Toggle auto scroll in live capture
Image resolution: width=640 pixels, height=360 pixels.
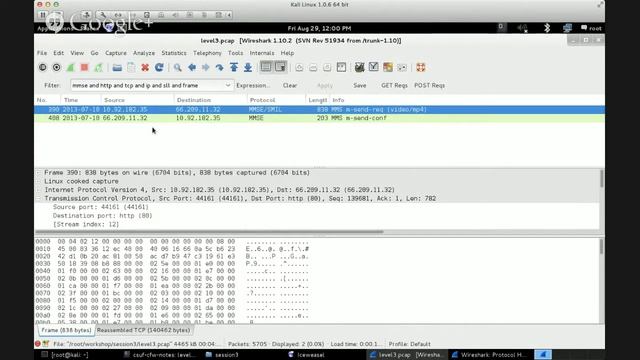pos(280,67)
